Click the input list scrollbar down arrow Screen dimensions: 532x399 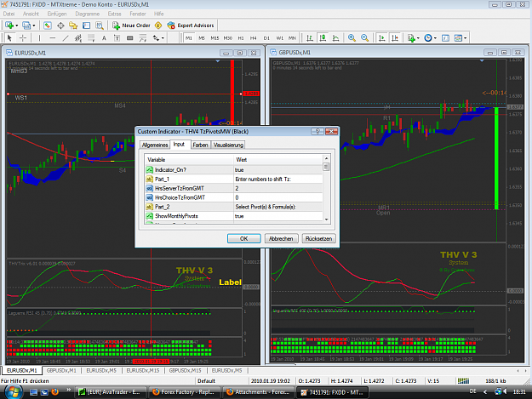[x=326, y=219]
